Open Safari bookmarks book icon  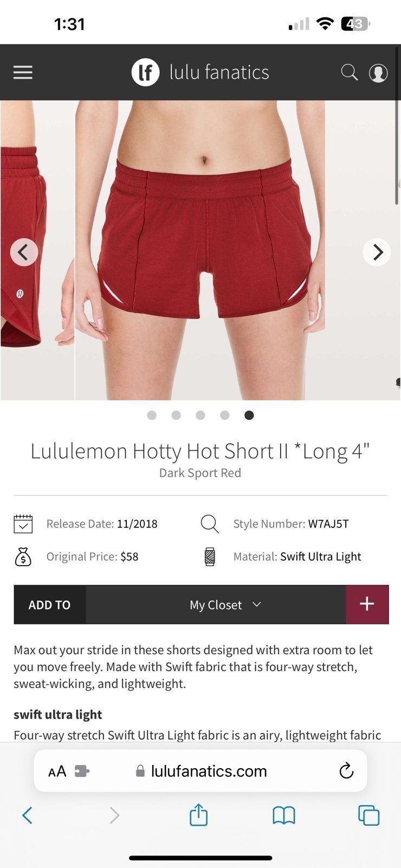click(283, 815)
